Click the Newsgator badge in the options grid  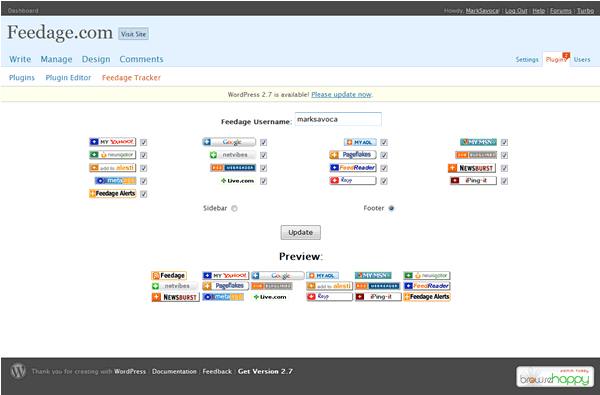tap(112, 155)
